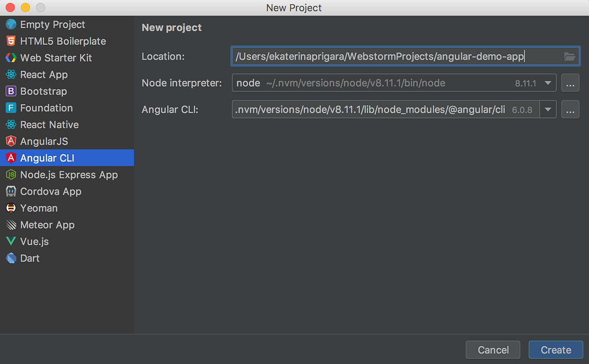Click the Bootstrap B icon

[11, 91]
